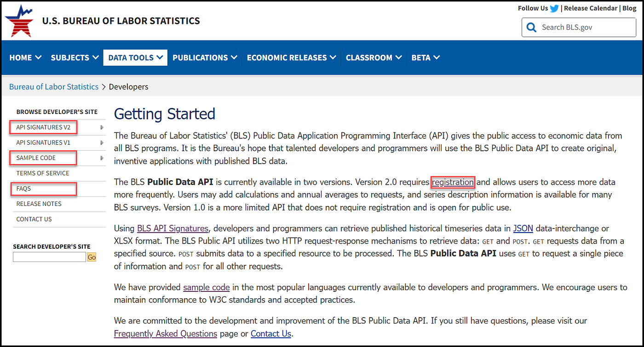Open the SUBJECTS menu
Screen dimensions: 644x347
(75, 57)
